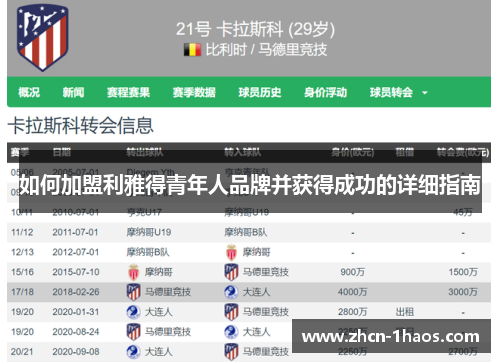Screen dimensions: 500x362
Task: Click the 4000万 value
Action: (353, 292)
